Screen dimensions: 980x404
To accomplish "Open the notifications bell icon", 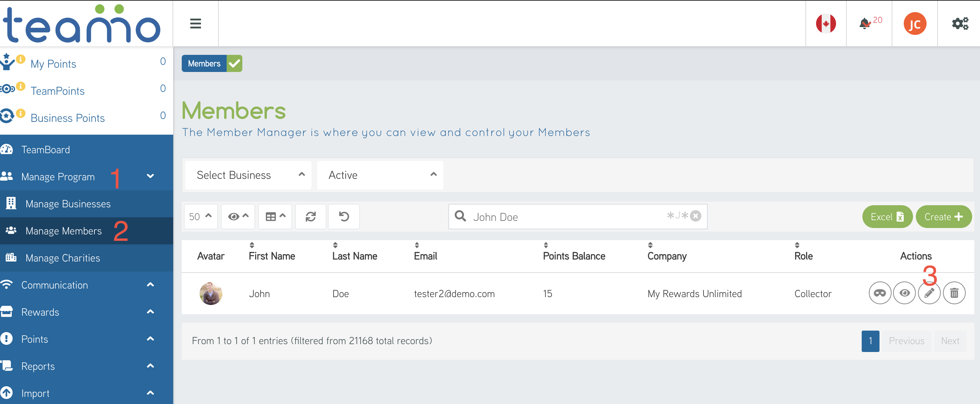I will [865, 24].
